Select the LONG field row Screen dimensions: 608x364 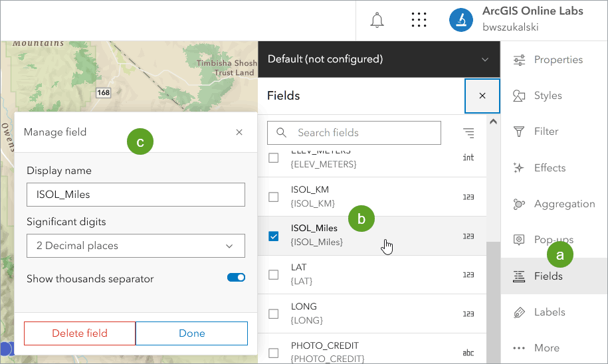coord(372,314)
